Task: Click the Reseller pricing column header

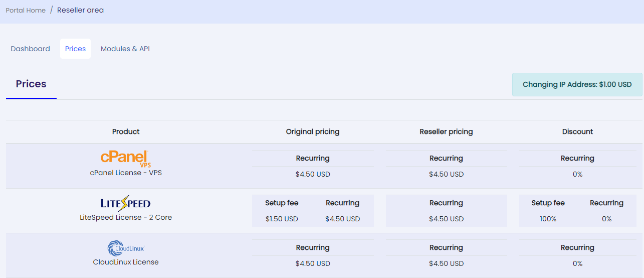Action: [446, 131]
